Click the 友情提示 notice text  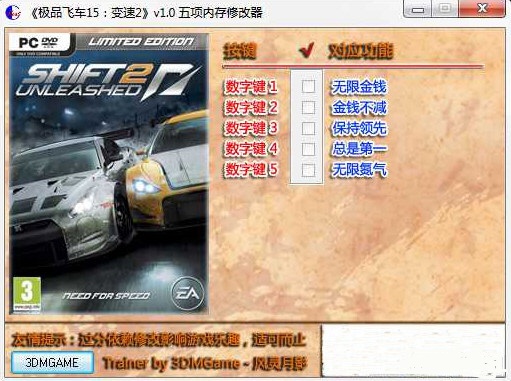coord(158,340)
